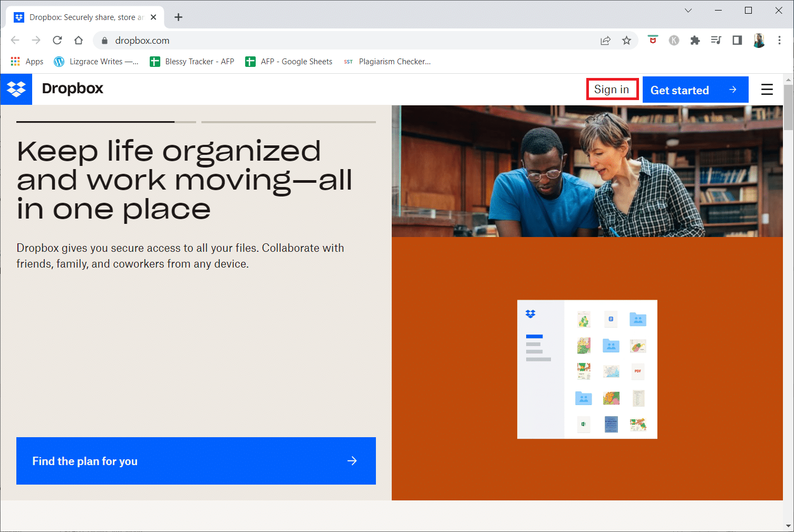Click the browser forward arrow
This screenshot has width=794, height=532.
tap(36, 40)
